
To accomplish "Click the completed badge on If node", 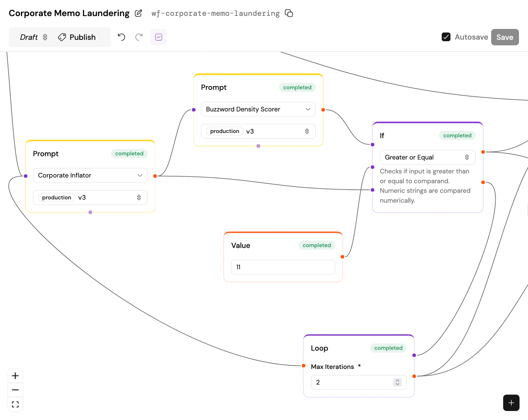I will [x=457, y=135].
